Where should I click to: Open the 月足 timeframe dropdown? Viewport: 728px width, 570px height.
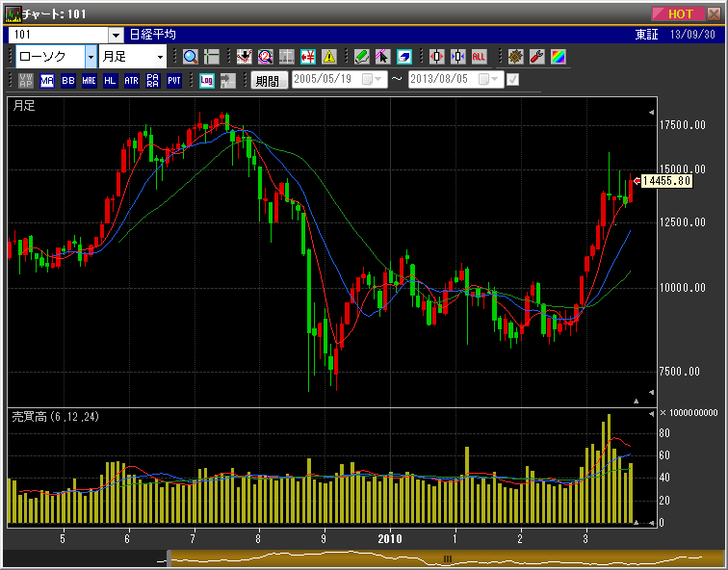pyautogui.click(x=160, y=57)
